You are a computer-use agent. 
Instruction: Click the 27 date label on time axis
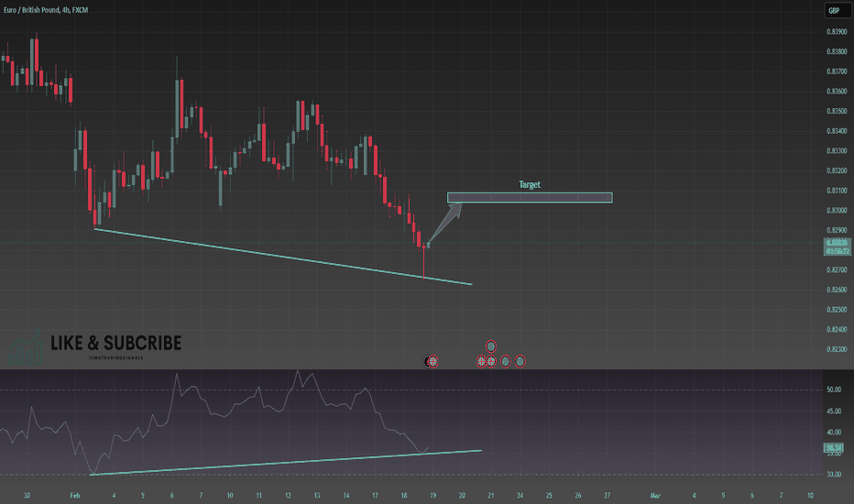(x=607, y=495)
